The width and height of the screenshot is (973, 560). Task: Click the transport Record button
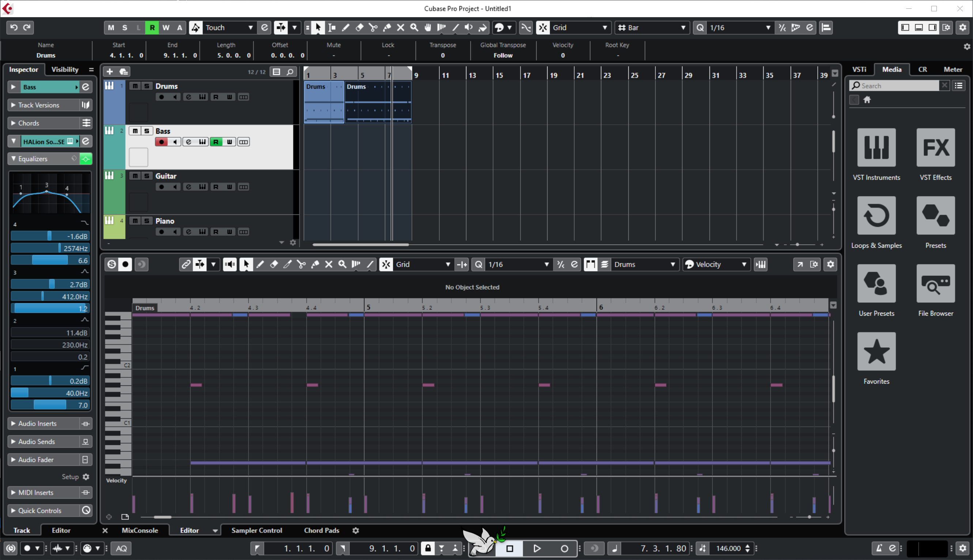(564, 548)
